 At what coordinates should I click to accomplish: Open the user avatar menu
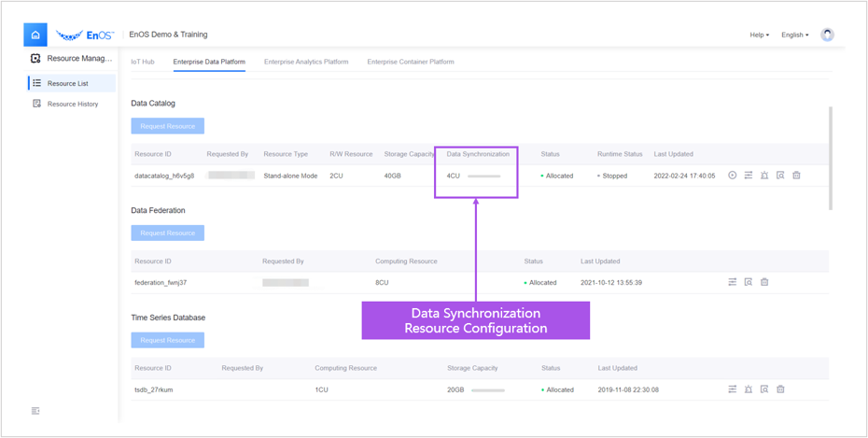click(827, 35)
